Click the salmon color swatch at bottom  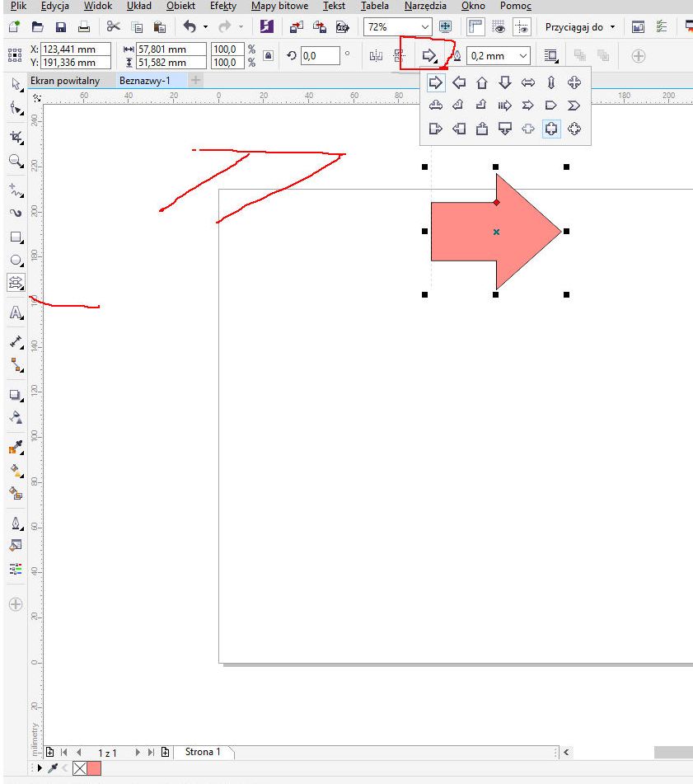[94, 768]
